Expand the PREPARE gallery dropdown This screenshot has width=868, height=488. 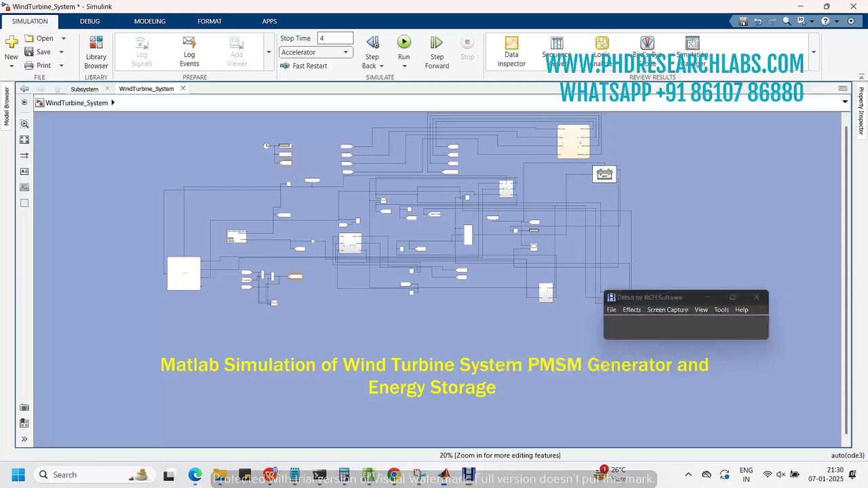coord(269,52)
